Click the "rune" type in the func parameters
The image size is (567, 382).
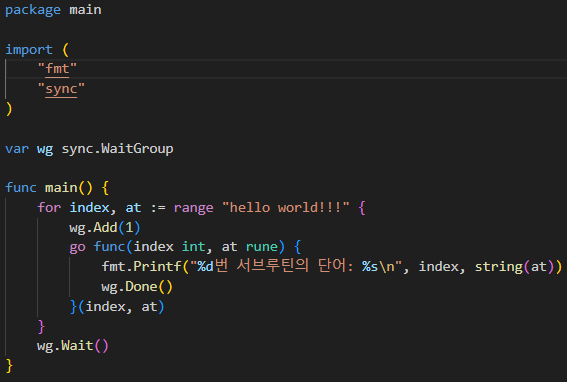(x=262, y=247)
